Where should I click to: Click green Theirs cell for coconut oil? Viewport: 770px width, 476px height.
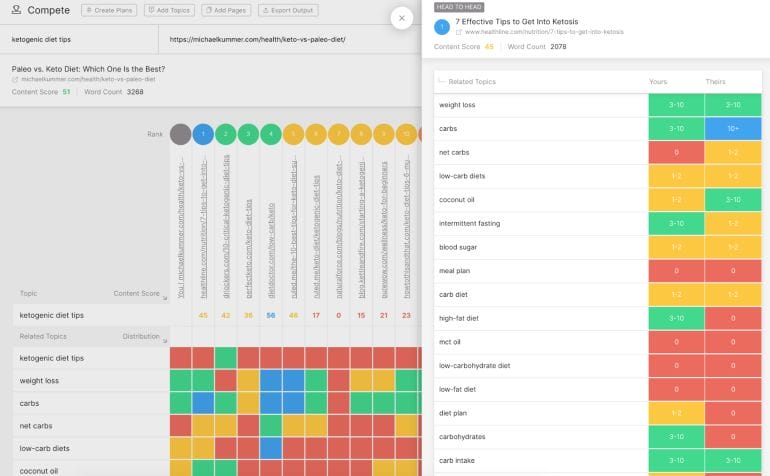(x=733, y=200)
